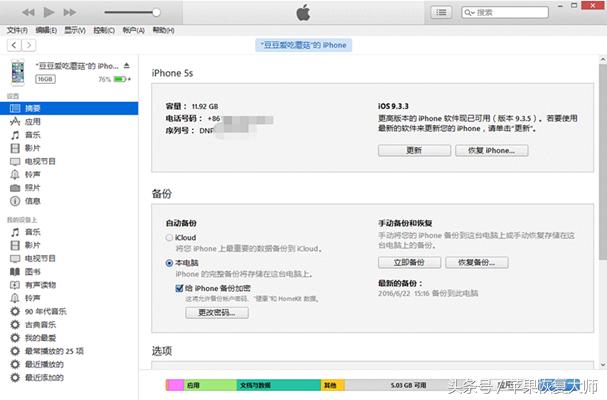This screenshot has width=607, height=400.
Task: Open 我的最爱 playlist gear icon
Action: 15,338
